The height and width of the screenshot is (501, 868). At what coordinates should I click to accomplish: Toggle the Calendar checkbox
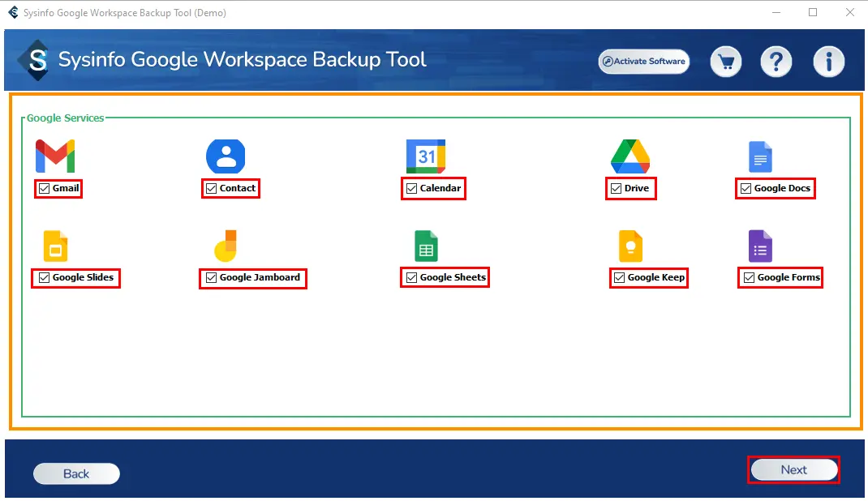click(x=411, y=189)
